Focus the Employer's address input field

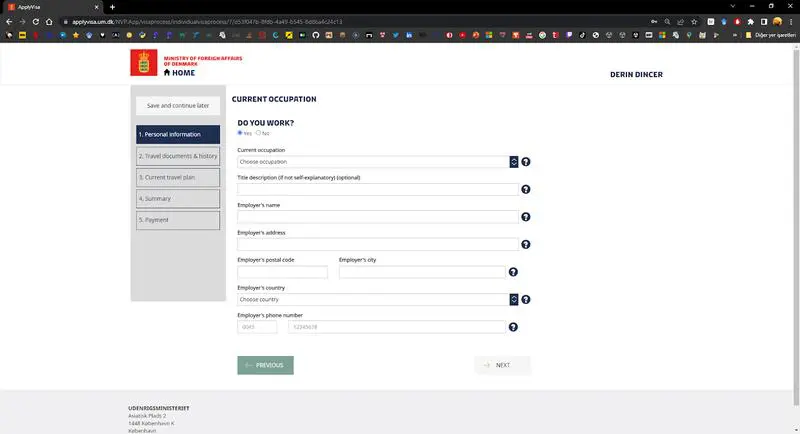coord(378,244)
